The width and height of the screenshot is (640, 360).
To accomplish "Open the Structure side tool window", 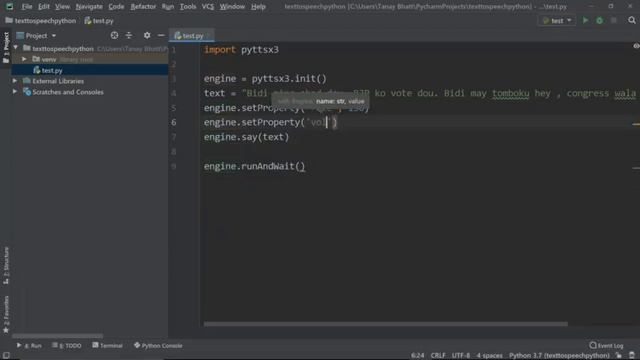I will click(6, 265).
